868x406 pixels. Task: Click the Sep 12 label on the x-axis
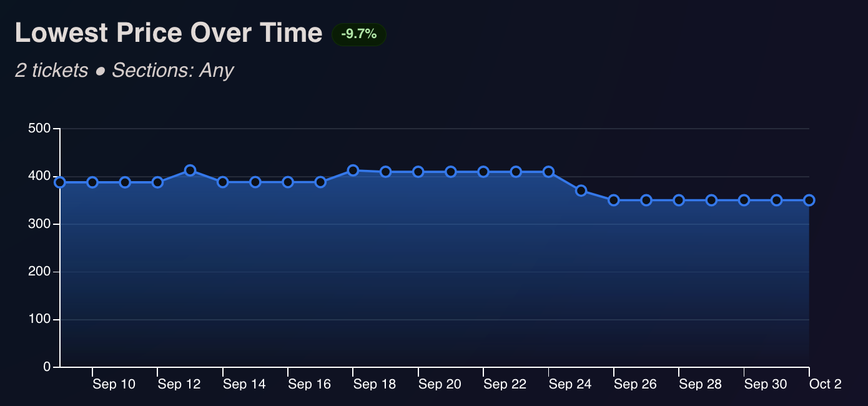(179, 385)
